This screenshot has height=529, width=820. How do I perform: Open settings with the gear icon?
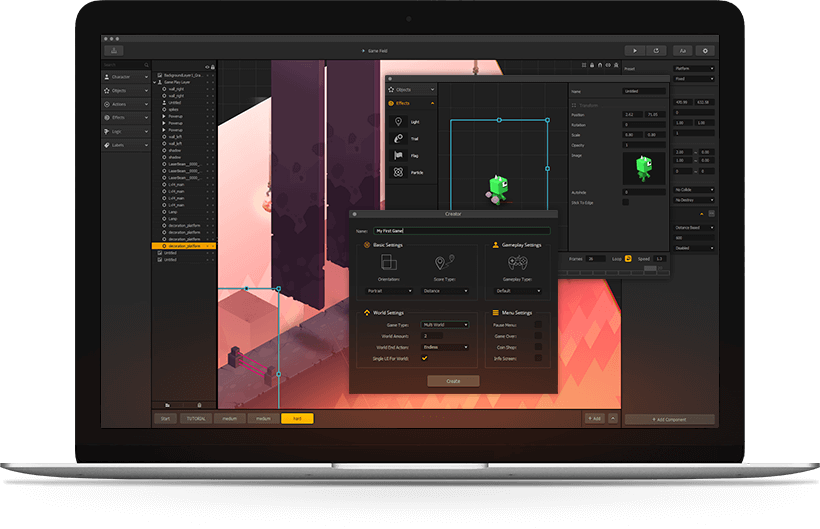(x=706, y=50)
